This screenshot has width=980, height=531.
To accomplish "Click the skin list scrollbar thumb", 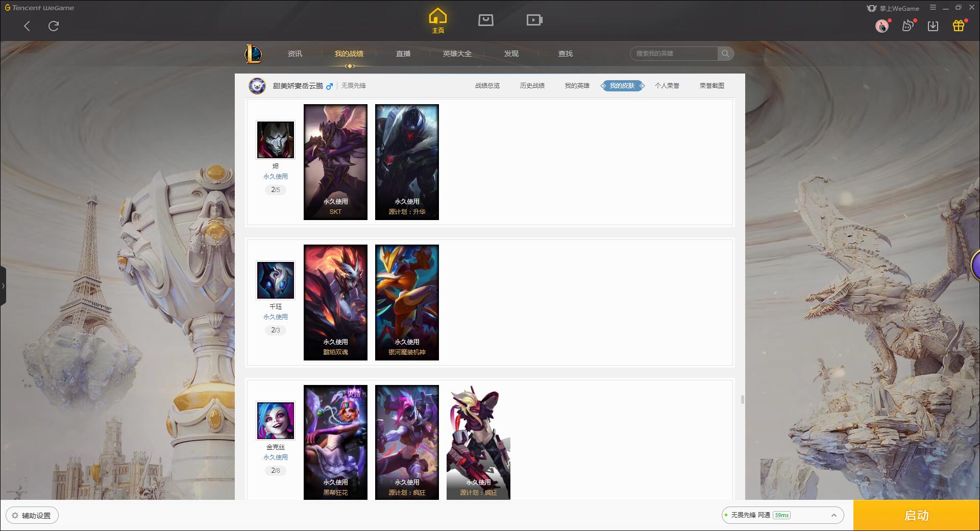I will tap(742, 399).
